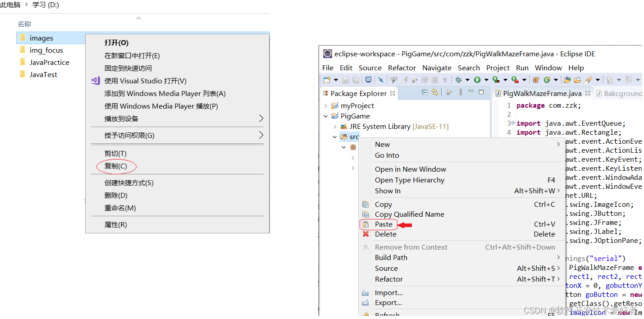Click the green bug Debug icon

coord(458,80)
